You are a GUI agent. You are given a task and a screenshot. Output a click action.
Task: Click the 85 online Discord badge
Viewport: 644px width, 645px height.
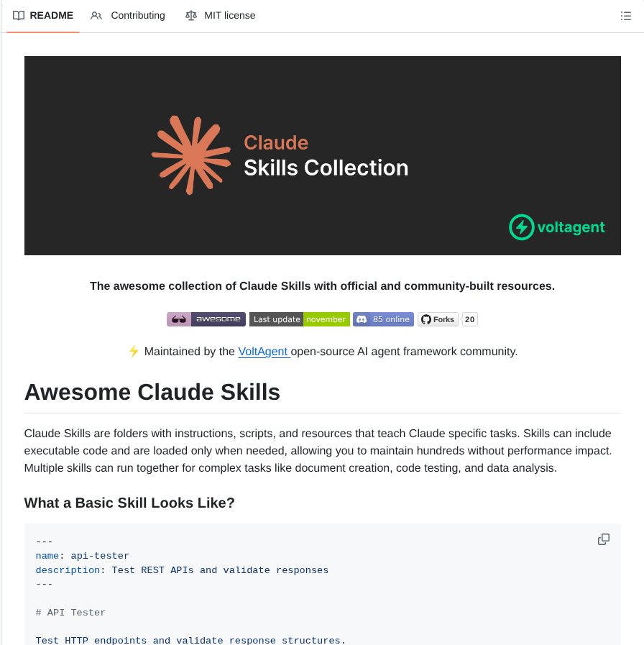coord(383,319)
